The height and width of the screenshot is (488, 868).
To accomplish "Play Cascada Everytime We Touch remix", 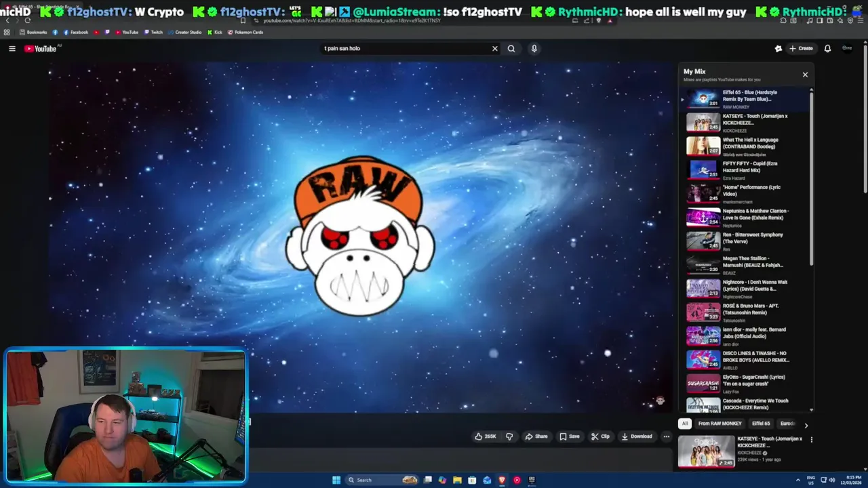I will click(745, 405).
